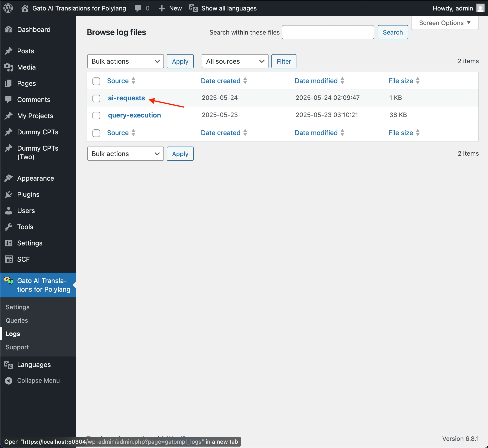Open the ai-requests log file
Screen dimensions: 488x448
(x=126, y=98)
